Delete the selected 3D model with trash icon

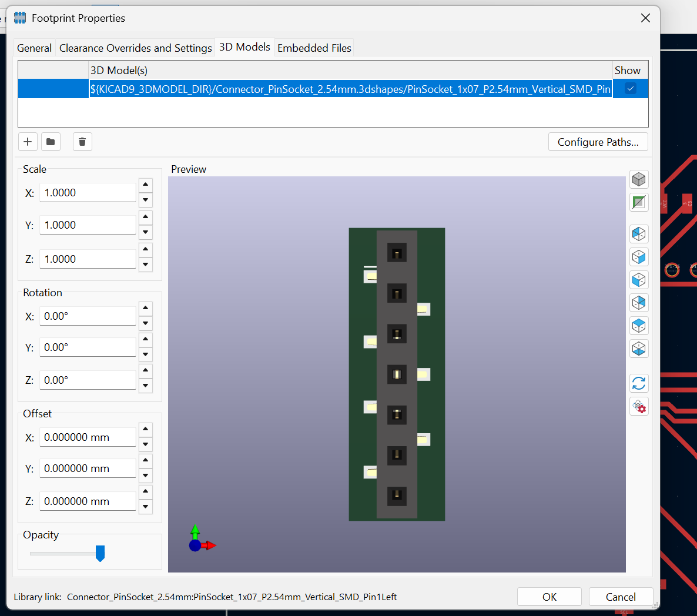[x=82, y=142]
